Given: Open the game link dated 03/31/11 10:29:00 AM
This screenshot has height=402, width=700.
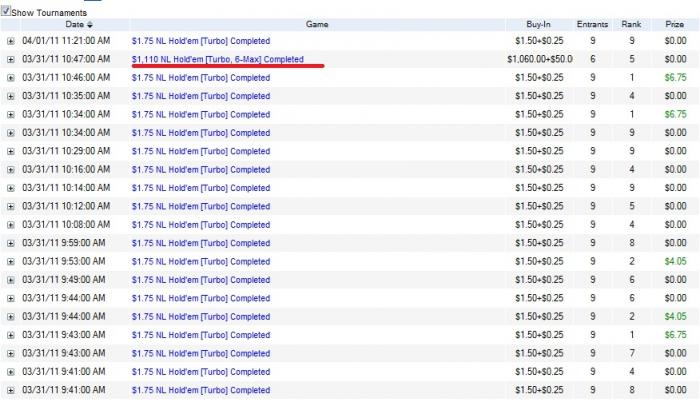Looking at the screenshot, I should pos(201,151).
